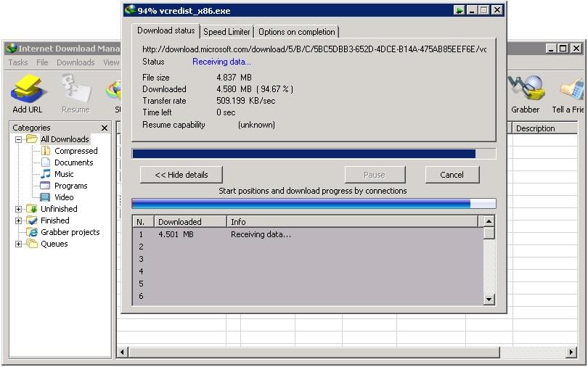This screenshot has width=588, height=367.
Task: Maximize the Internet Download Manager window
Action: tap(563, 49)
